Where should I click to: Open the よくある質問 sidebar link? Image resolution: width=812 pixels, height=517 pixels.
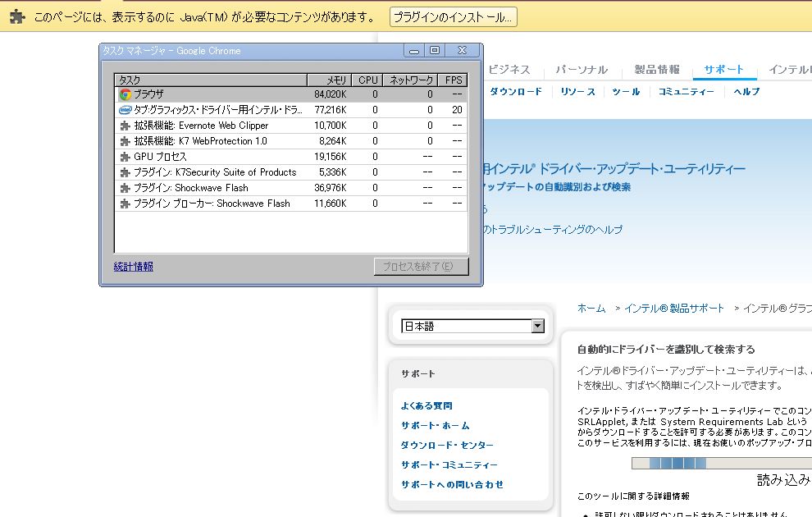427,405
